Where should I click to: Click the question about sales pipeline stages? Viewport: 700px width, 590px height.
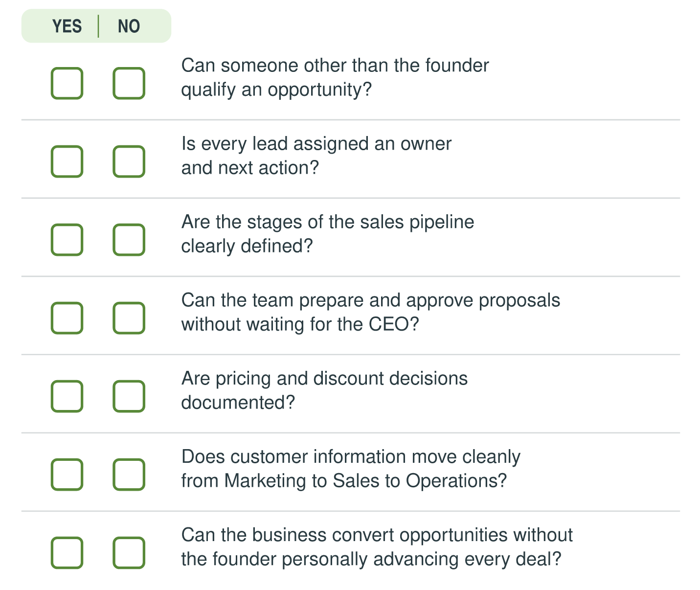pyautogui.click(x=328, y=234)
